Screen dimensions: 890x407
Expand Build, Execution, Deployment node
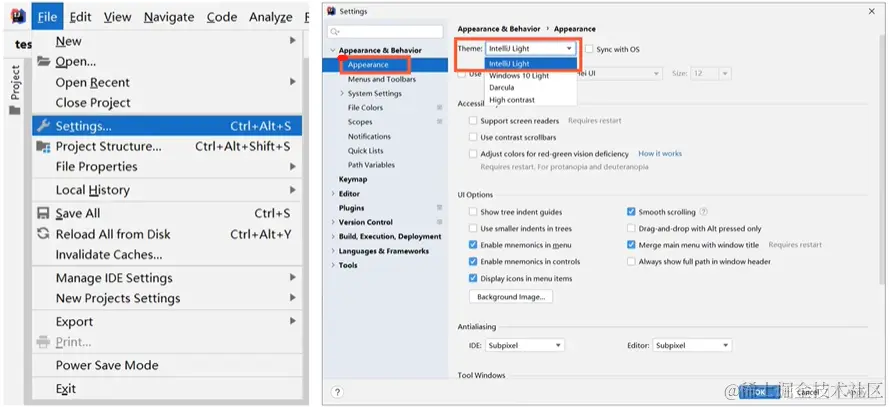click(333, 237)
